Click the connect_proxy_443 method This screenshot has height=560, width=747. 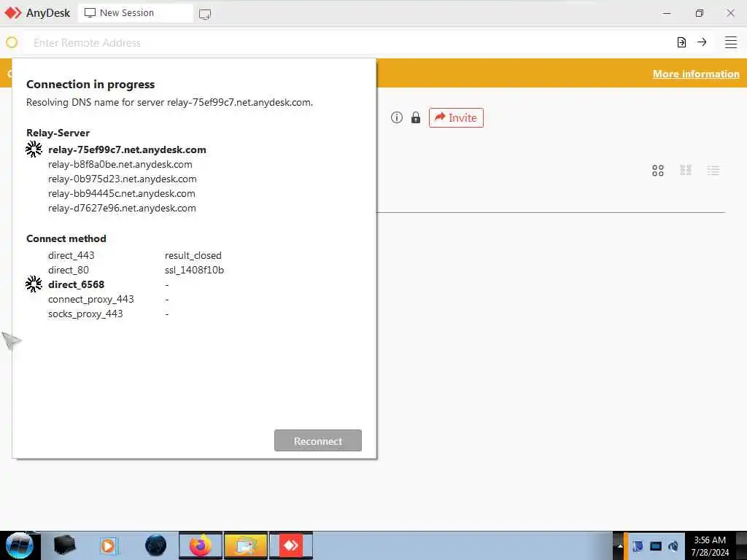[x=91, y=299]
